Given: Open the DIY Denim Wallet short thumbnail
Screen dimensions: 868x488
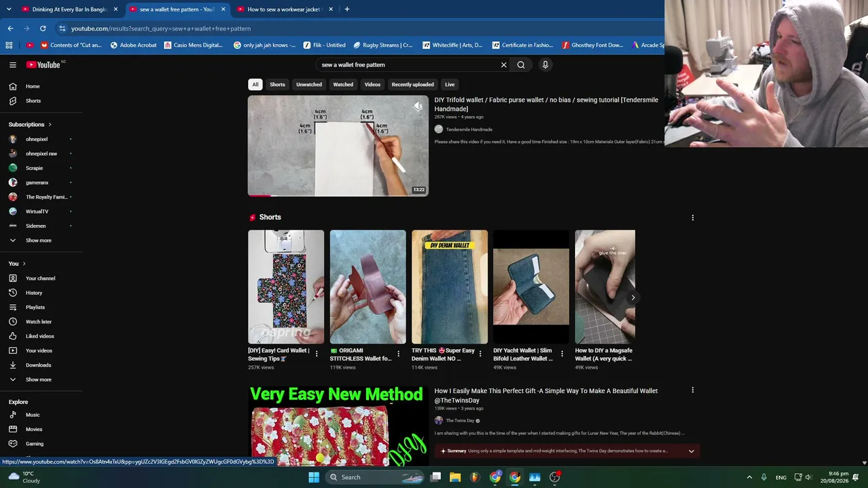Looking at the screenshot, I should point(450,287).
